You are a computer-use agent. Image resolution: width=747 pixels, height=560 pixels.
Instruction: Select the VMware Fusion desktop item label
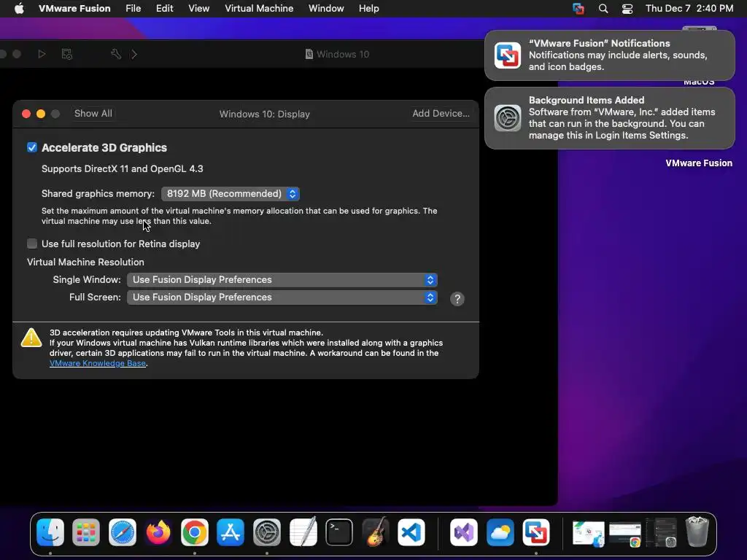tap(699, 163)
